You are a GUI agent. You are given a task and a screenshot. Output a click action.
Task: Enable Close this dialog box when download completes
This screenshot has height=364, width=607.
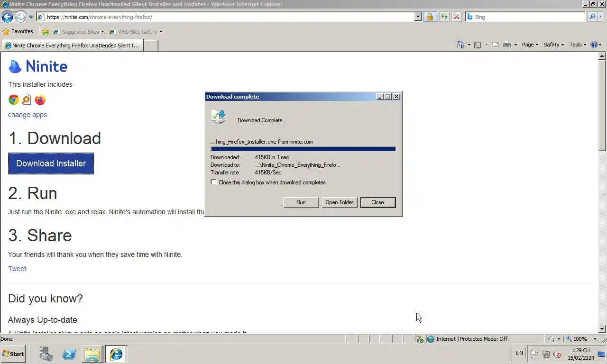point(214,182)
